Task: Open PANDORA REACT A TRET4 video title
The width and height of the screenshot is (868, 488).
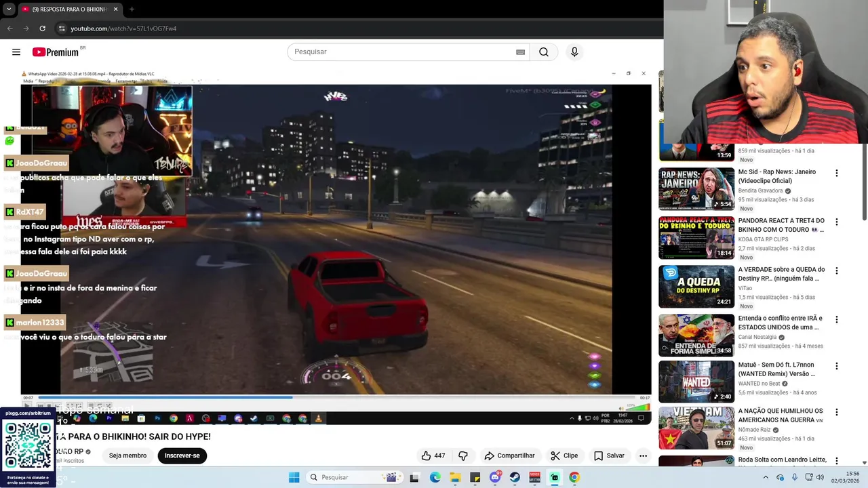Action: click(x=781, y=225)
